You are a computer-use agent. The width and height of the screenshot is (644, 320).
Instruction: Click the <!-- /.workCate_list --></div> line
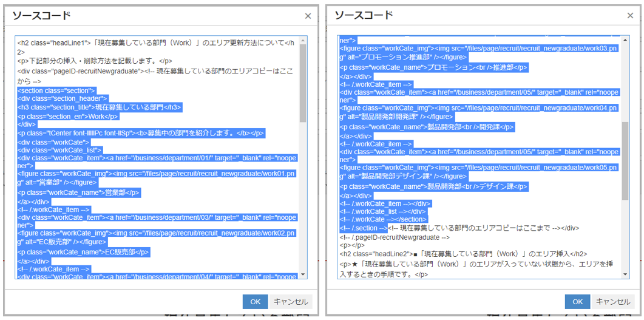point(382,211)
